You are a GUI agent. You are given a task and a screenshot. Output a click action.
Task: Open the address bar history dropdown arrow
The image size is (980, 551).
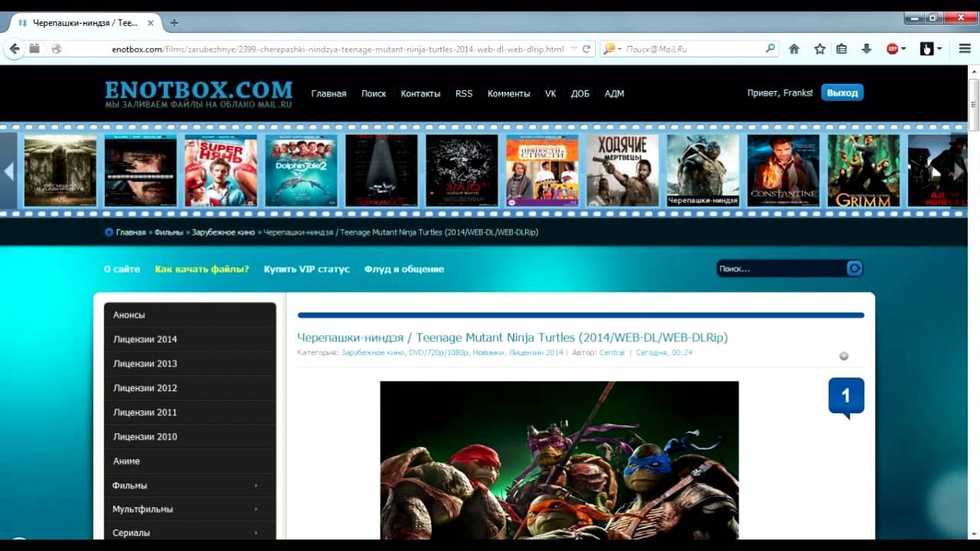[x=573, y=49]
